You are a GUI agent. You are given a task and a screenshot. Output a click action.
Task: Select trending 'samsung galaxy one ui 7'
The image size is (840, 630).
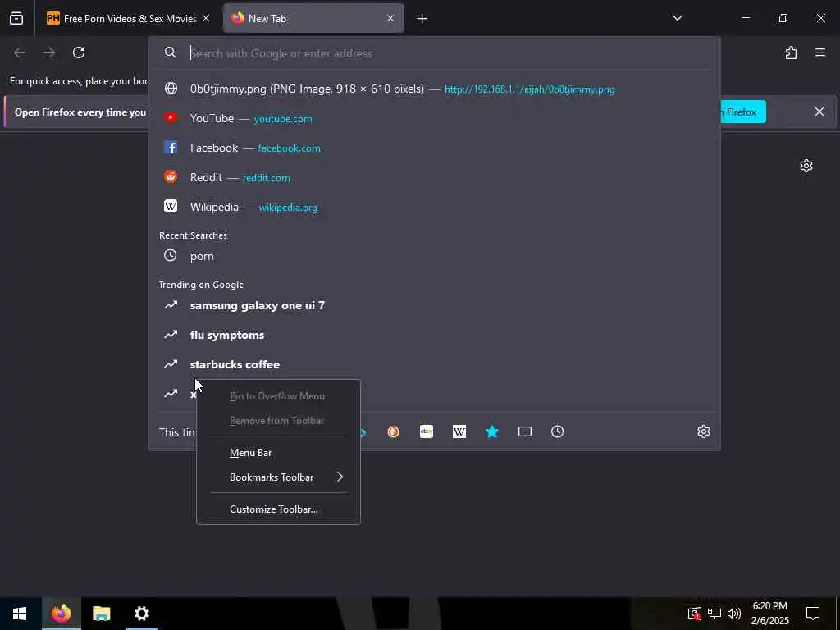[436, 305]
